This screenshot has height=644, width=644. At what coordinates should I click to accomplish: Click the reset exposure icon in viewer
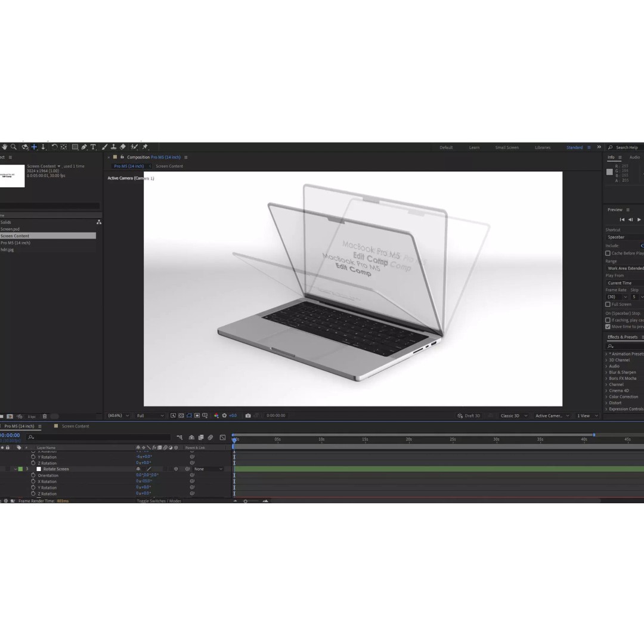[x=224, y=416]
